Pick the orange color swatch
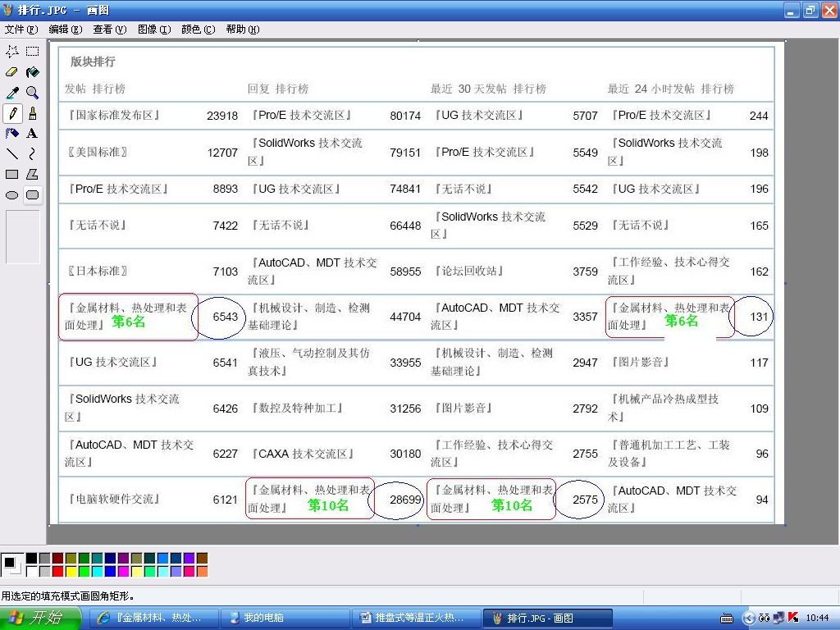The height and width of the screenshot is (630, 840). point(202,572)
